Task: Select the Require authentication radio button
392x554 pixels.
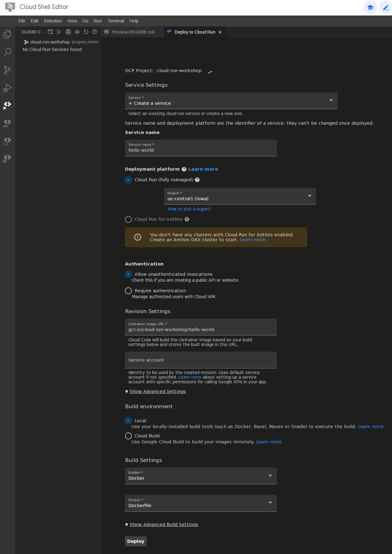Action: [x=128, y=291]
